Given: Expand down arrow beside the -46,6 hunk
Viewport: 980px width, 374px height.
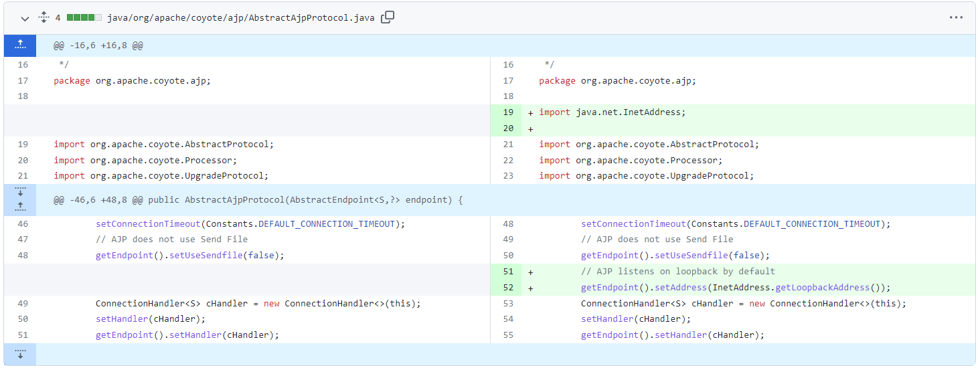Looking at the screenshot, I should coord(20,192).
